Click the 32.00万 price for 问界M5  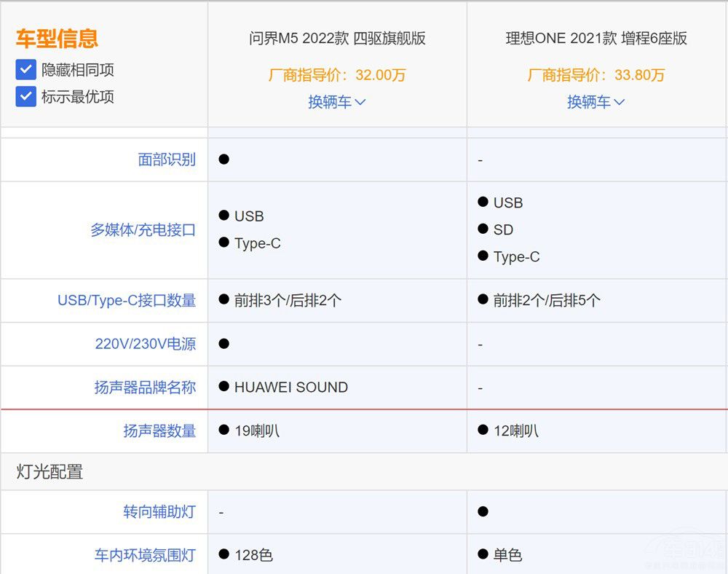pyautogui.click(x=380, y=75)
